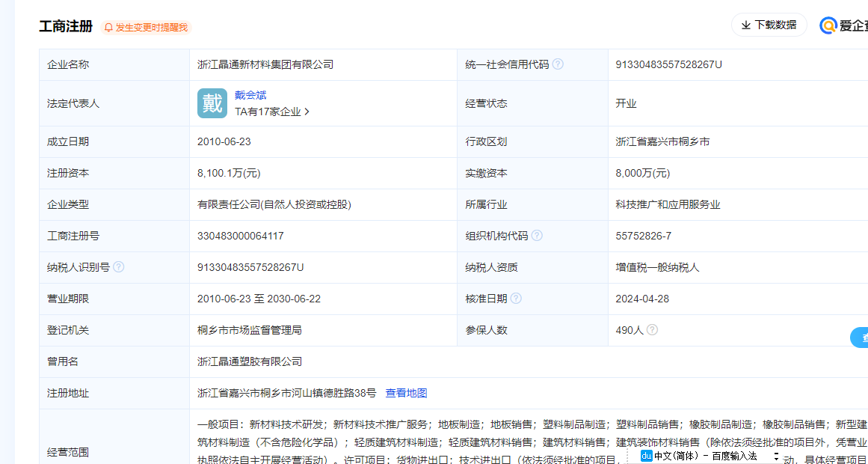The image size is (868, 464).
Task: Open help icon next to 核准日期
Action: coord(516,299)
